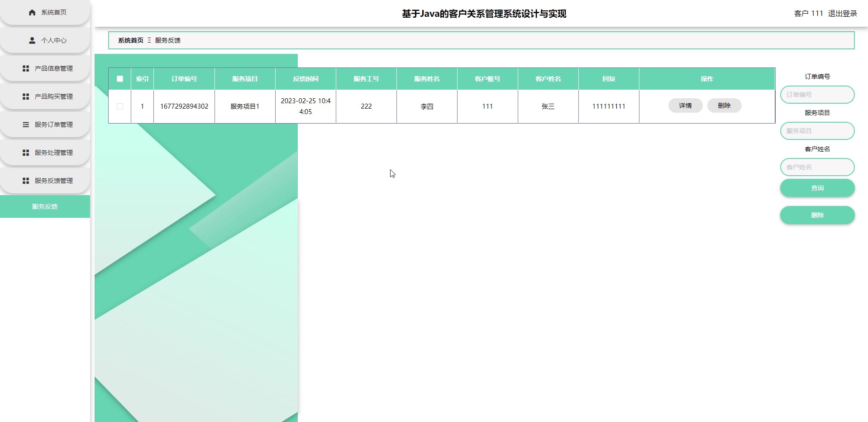
Task: Click the 客户 111 user label
Action: 808,14
